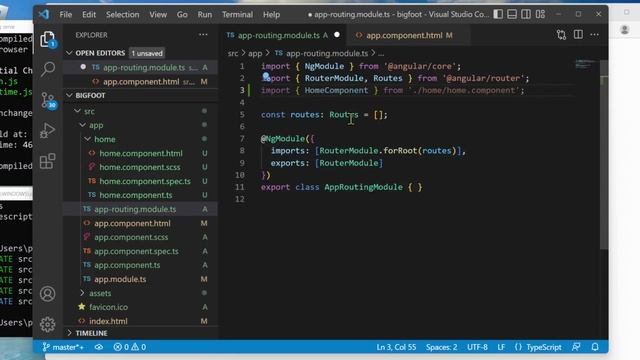Image resolution: width=640 pixels, height=360 pixels.
Task: Open app.component.ts in explorer
Action: click(127, 265)
